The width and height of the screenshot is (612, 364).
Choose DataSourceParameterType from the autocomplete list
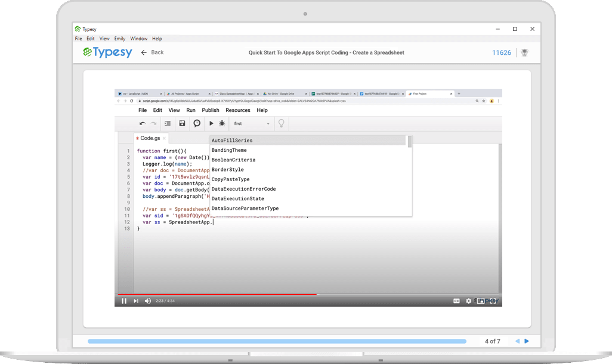point(308,209)
